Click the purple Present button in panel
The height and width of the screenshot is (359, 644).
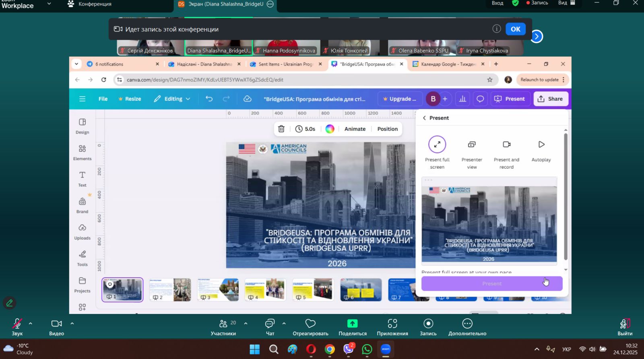click(x=491, y=284)
